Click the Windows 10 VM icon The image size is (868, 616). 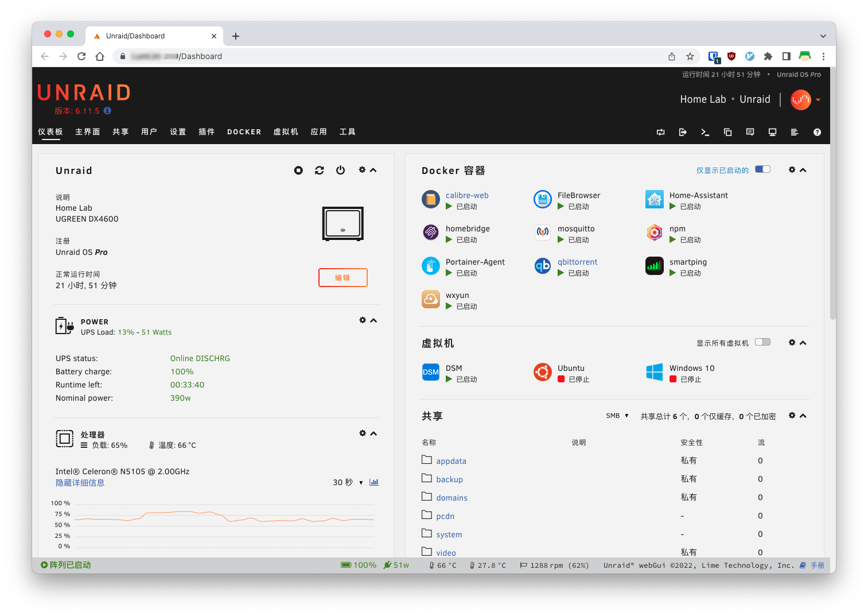[654, 373]
